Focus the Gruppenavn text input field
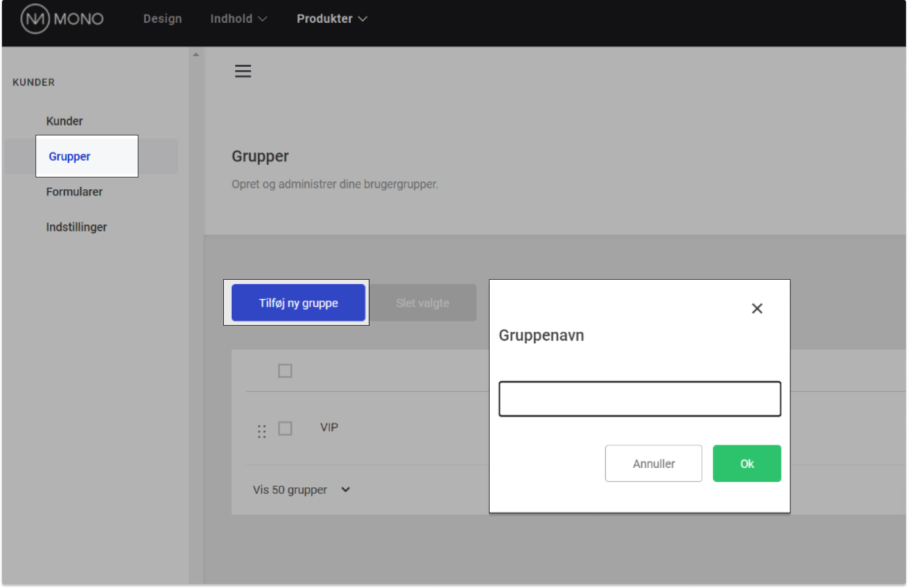908x588 pixels. point(639,399)
